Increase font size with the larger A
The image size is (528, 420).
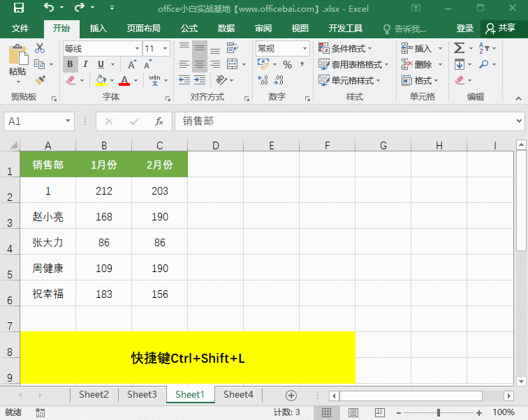pos(132,64)
